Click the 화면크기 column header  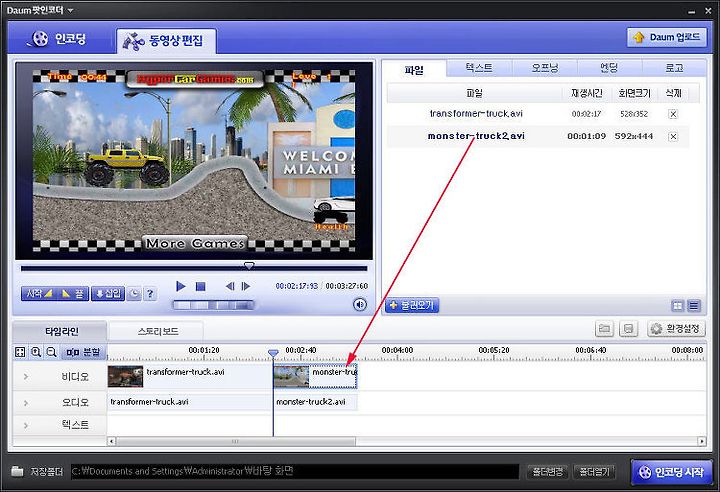pyautogui.click(x=634, y=93)
